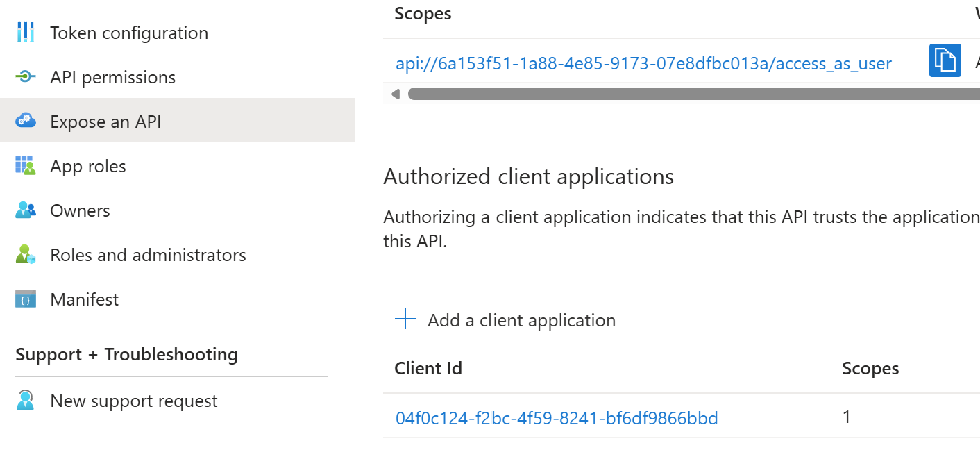Click Add a client application
Screen dimensions: 980x475
click(x=521, y=319)
